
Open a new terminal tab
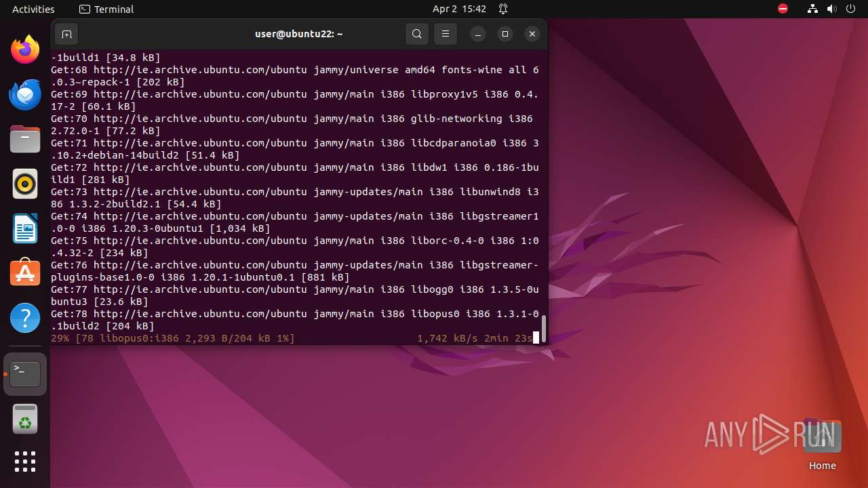(x=66, y=34)
